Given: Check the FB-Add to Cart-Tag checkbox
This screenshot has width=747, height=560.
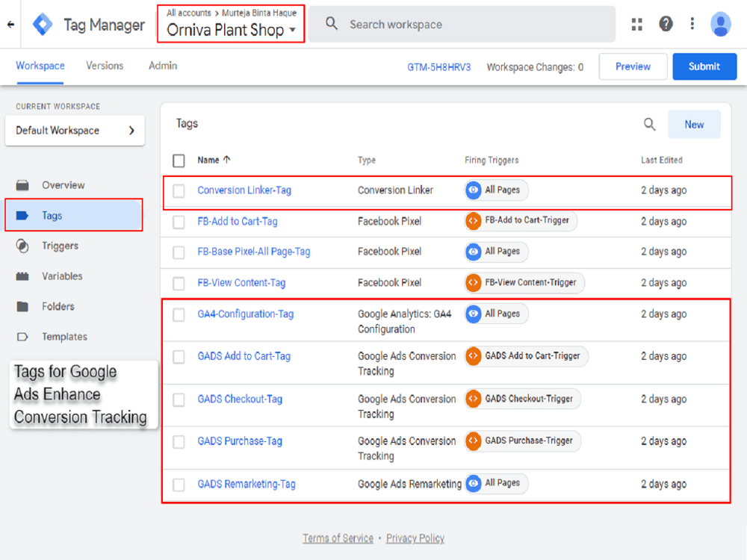Looking at the screenshot, I should [x=179, y=222].
